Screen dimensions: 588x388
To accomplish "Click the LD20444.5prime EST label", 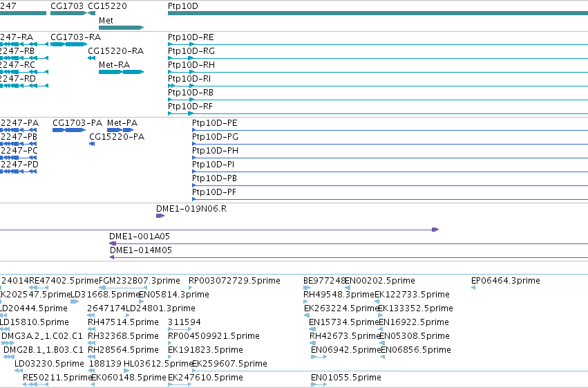I will [33, 308].
